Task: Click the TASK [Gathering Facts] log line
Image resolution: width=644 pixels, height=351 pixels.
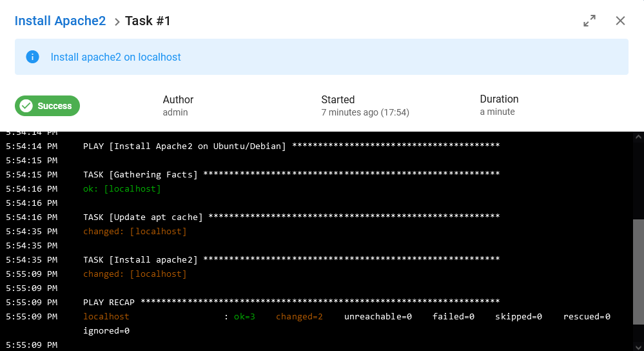Action: point(291,174)
